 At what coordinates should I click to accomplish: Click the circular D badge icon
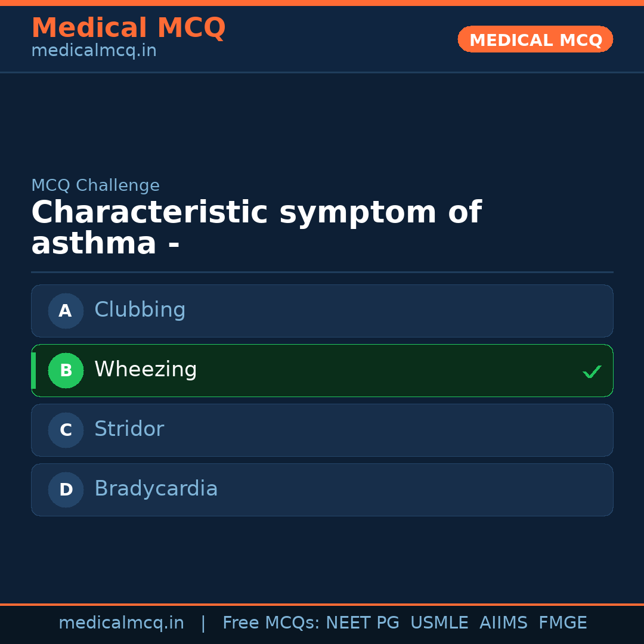pyautogui.click(x=66, y=490)
